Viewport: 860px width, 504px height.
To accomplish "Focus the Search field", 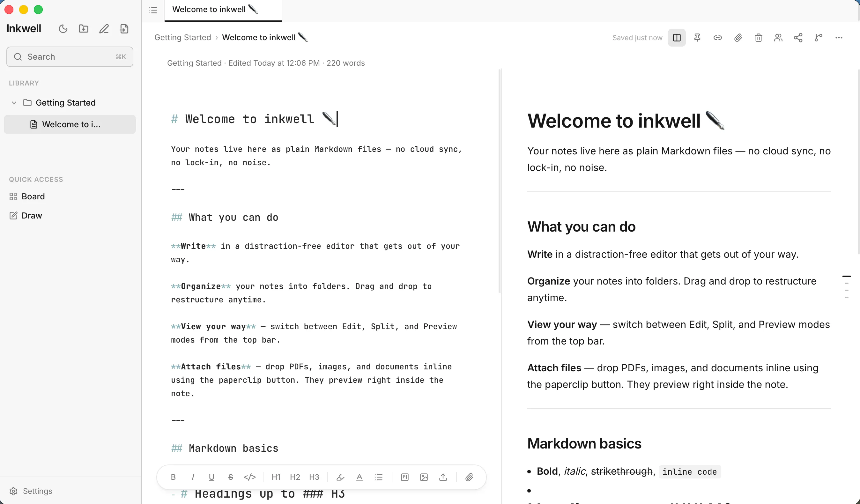I will pos(70,57).
